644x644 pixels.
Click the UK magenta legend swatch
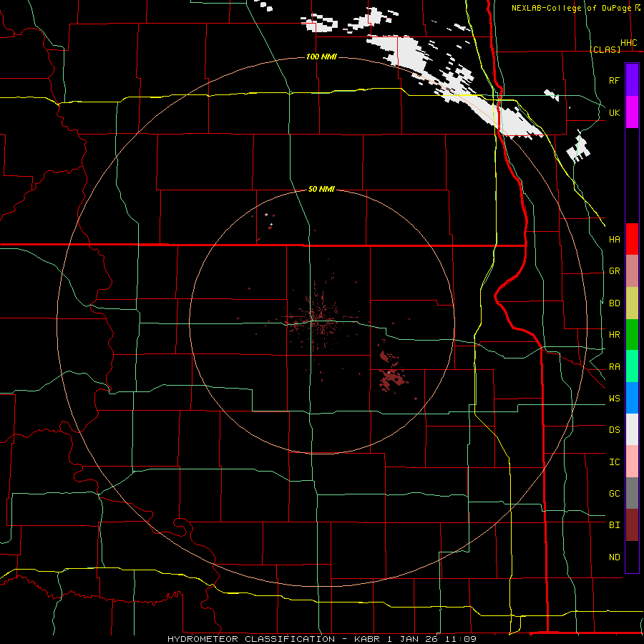[x=632, y=112]
